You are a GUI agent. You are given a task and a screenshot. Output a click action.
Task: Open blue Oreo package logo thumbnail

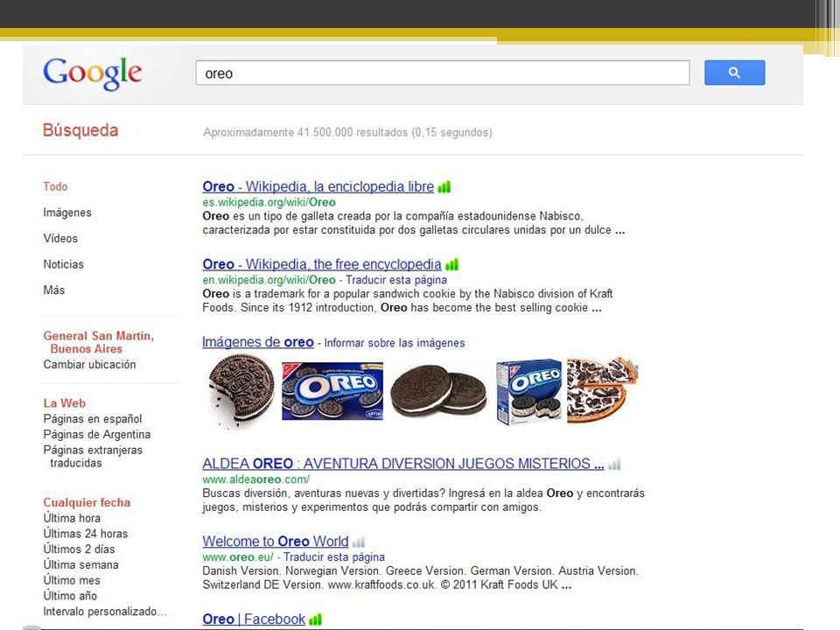332,392
